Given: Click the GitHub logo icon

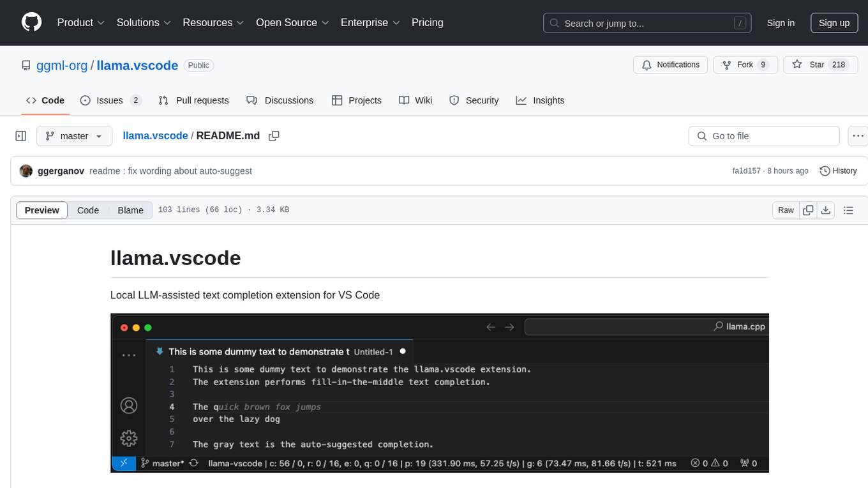Looking at the screenshot, I should coord(31,22).
